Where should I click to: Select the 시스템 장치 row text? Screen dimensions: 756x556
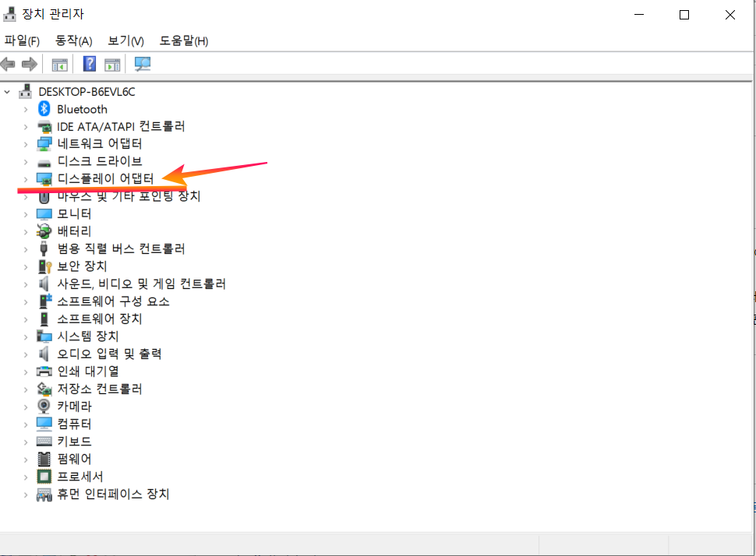[88, 336]
